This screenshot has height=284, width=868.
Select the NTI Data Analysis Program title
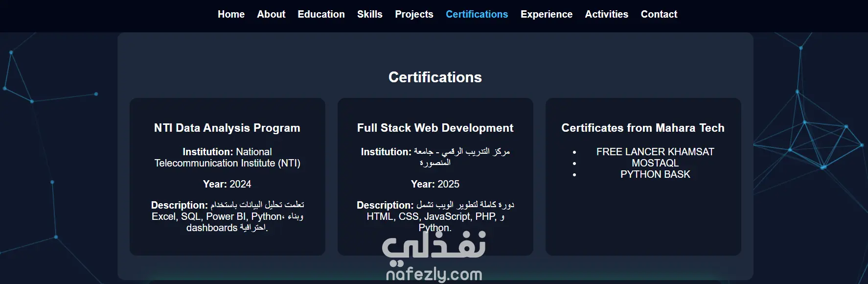tap(227, 128)
